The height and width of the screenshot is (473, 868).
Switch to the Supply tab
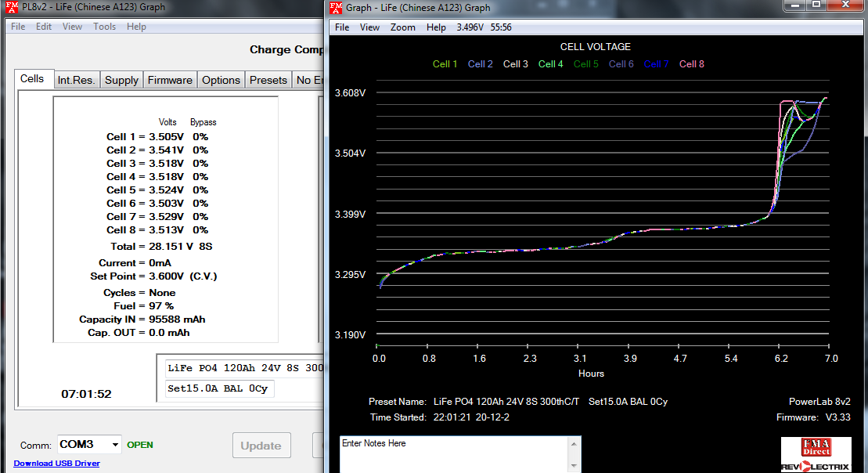(x=121, y=80)
